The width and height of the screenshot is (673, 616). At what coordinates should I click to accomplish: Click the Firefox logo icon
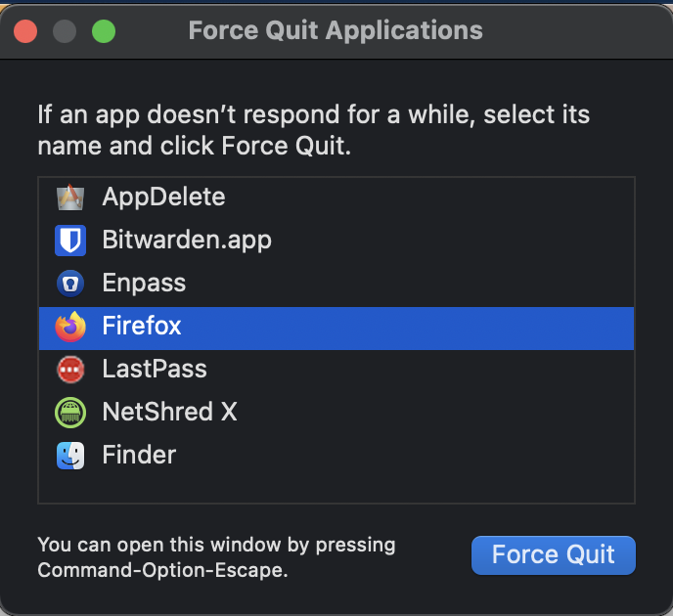click(x=70, y=327)
